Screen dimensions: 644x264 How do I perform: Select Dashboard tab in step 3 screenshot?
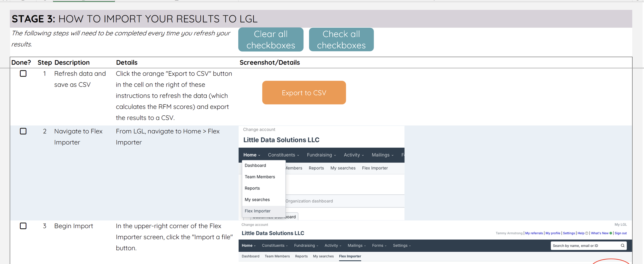[x=250, y=256]
